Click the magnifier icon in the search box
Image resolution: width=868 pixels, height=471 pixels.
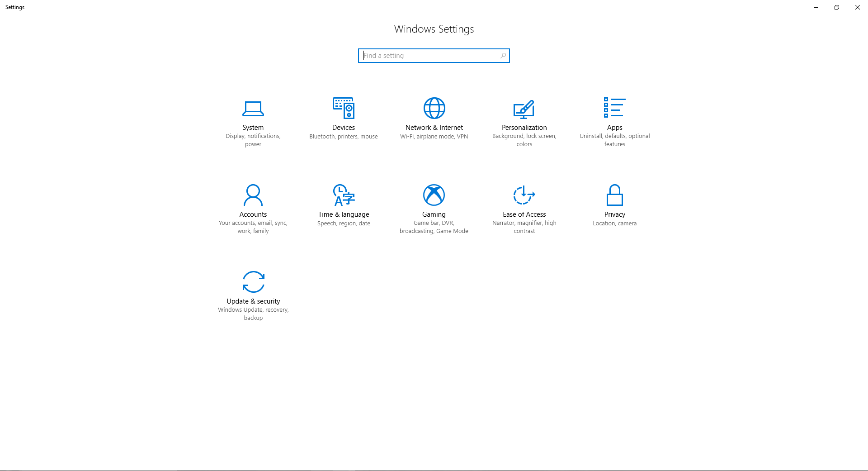click(503, 56)
